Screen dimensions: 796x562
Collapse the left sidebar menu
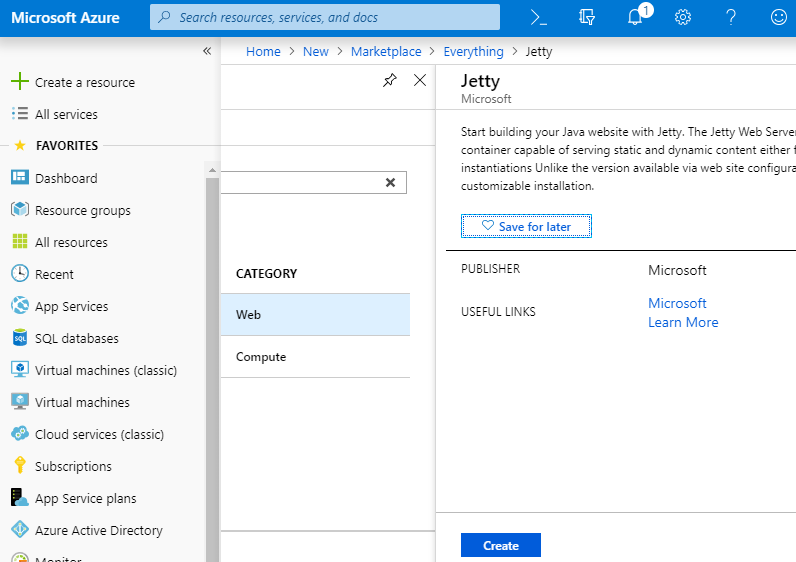(x=207, y=51)
